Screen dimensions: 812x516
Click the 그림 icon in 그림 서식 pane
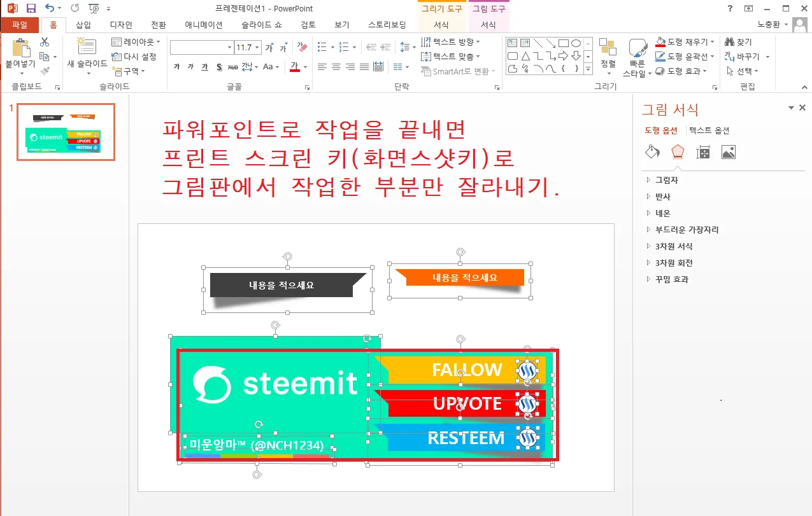[728, 151]
